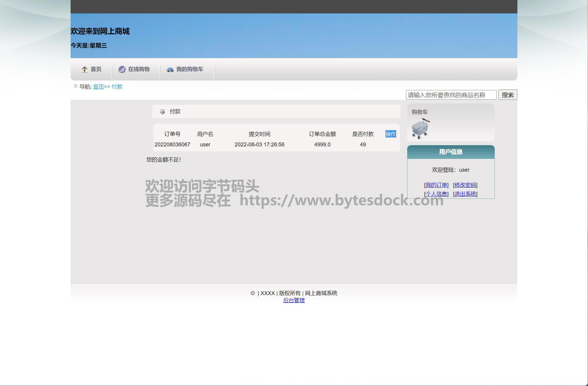Click the car icon next to 我的购物车
Viewport: 588px width, 386px height.
tap(170, 69)
